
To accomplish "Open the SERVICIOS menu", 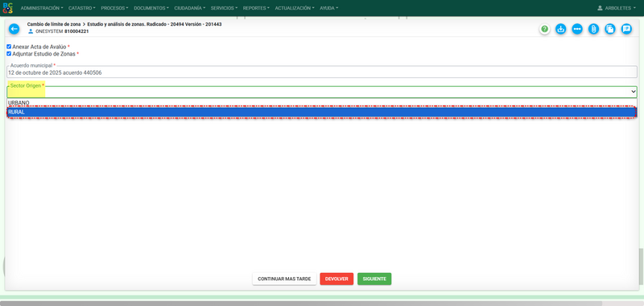I will pos(224,8).
